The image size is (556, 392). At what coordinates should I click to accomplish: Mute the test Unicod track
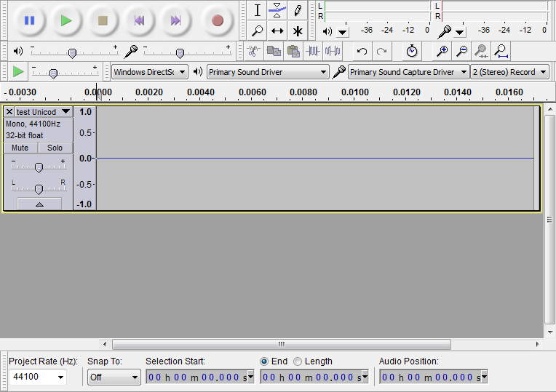[20, 148]
